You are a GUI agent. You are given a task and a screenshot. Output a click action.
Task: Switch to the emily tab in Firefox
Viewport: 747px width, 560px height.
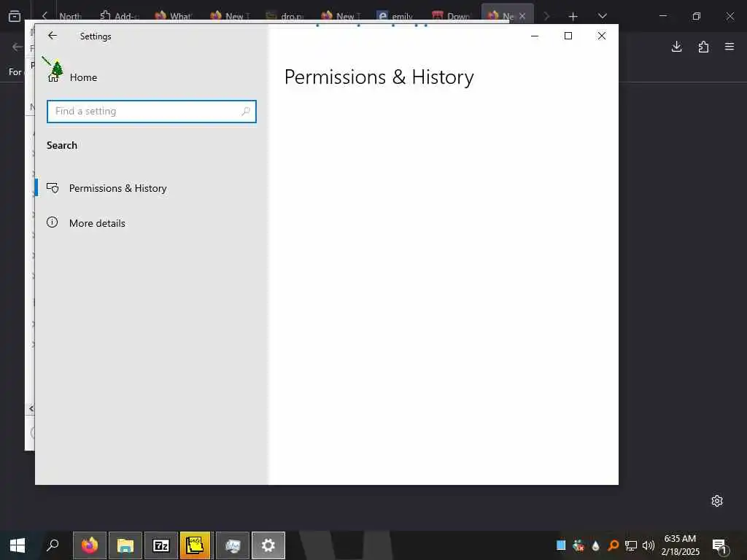click(395, 16)
